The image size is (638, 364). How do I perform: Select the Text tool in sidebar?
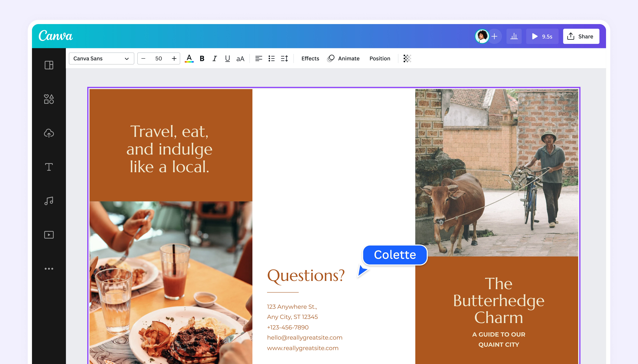pyautogui.click(x=49, y=167)
